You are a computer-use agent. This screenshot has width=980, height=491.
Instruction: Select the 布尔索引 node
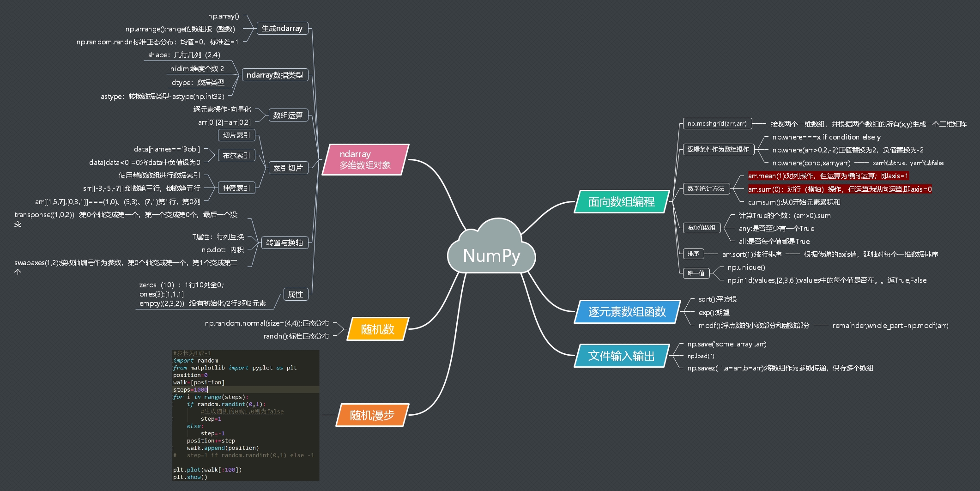(x=236, y=155)
